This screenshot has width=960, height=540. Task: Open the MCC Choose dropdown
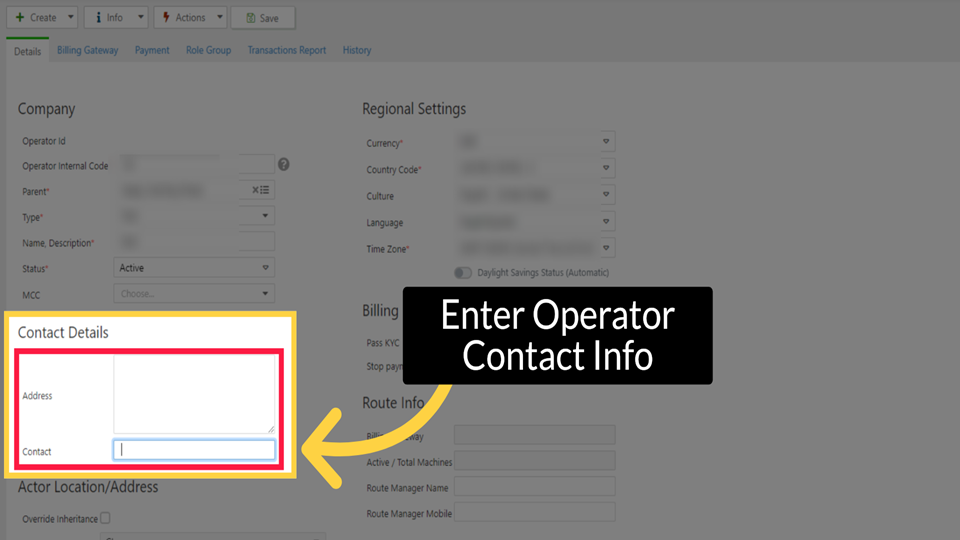tap(194, 294)
